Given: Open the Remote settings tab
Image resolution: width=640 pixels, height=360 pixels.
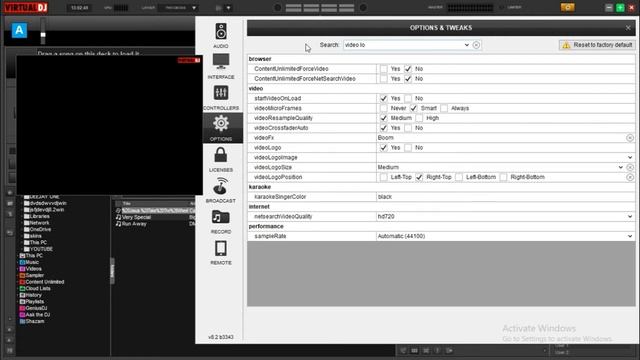Looking at the screenshot, I should coord(221,252).
